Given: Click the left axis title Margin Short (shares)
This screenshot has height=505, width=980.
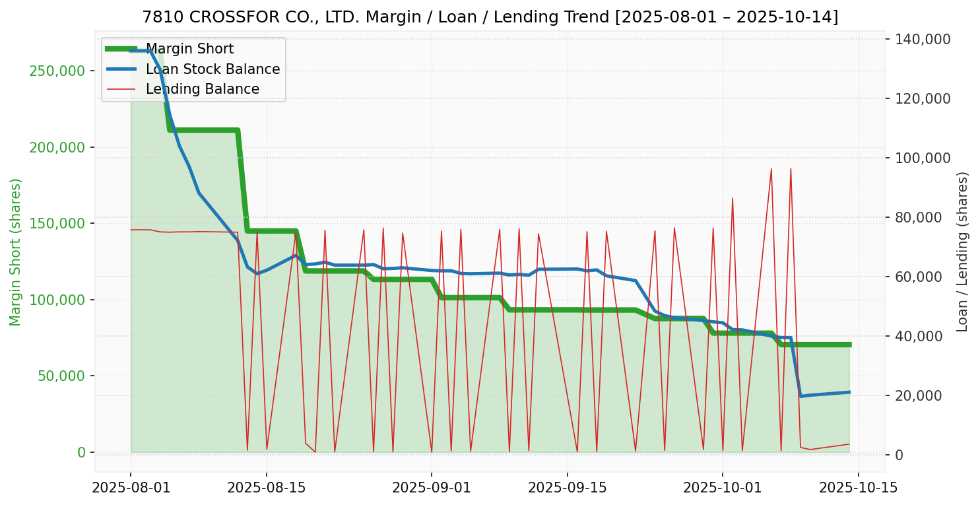Looking at the screenshot, I should tap(16, 252).
